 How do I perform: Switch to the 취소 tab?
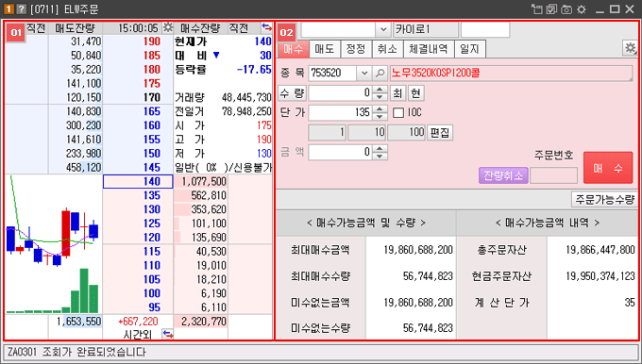tap(387, 49)
